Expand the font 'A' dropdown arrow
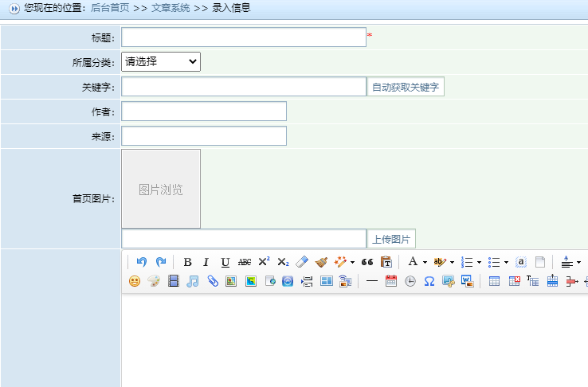 [x=425, y=262]
